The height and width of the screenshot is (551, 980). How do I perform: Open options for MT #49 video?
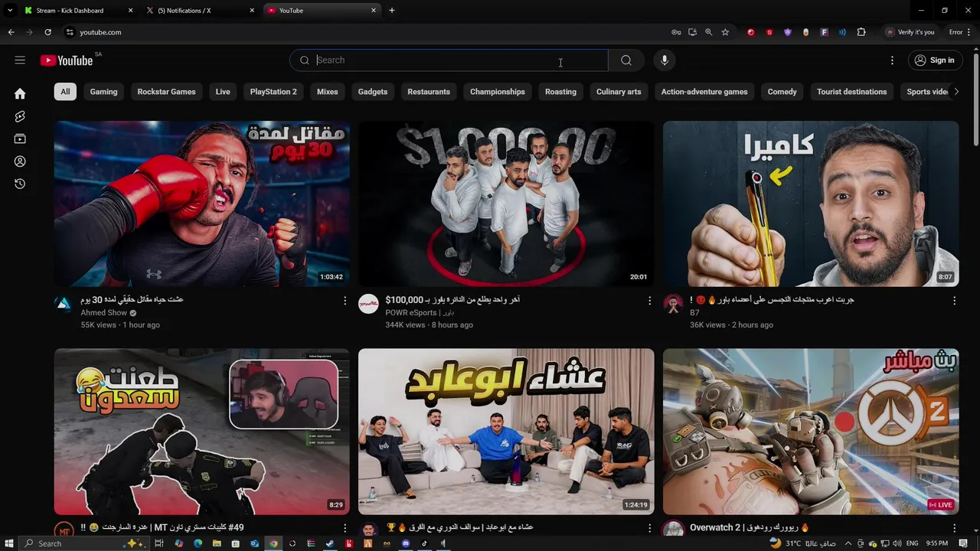[345, 528]
